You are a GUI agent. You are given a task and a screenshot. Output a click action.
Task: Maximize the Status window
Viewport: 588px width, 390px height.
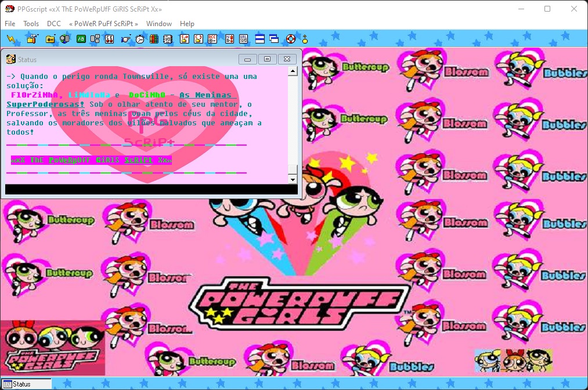click(x=268, y=59)
